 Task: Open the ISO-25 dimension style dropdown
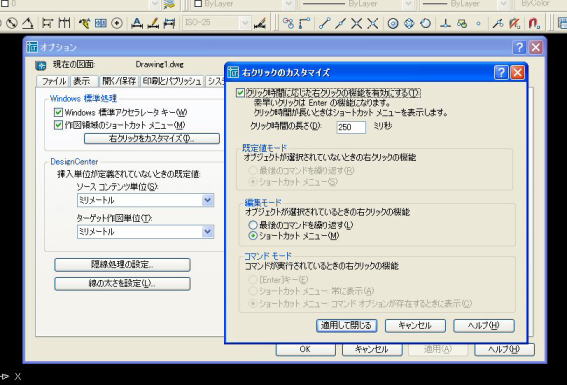coord(245,23)
